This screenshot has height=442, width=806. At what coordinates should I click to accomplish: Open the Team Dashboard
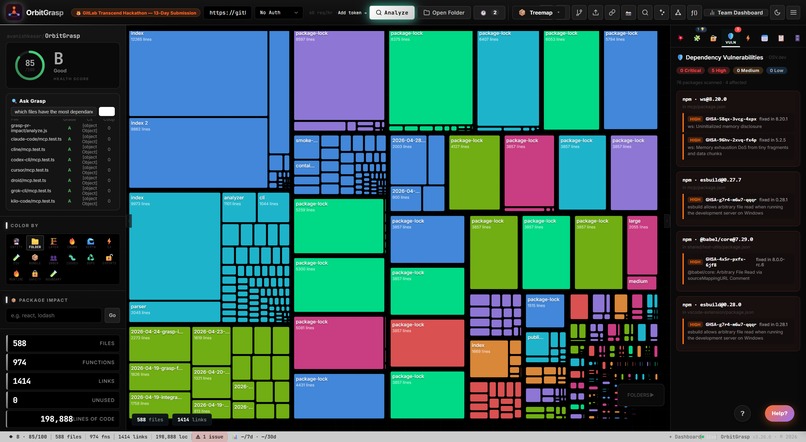(736, 12)
